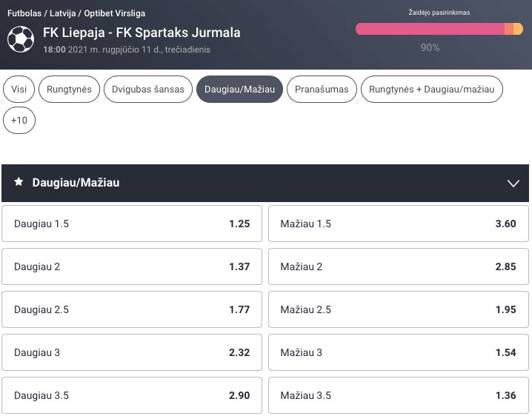Bet on Daugiau 3 at 2.32
The width and height of the screenshot is (532, 416).
[132, 352]
